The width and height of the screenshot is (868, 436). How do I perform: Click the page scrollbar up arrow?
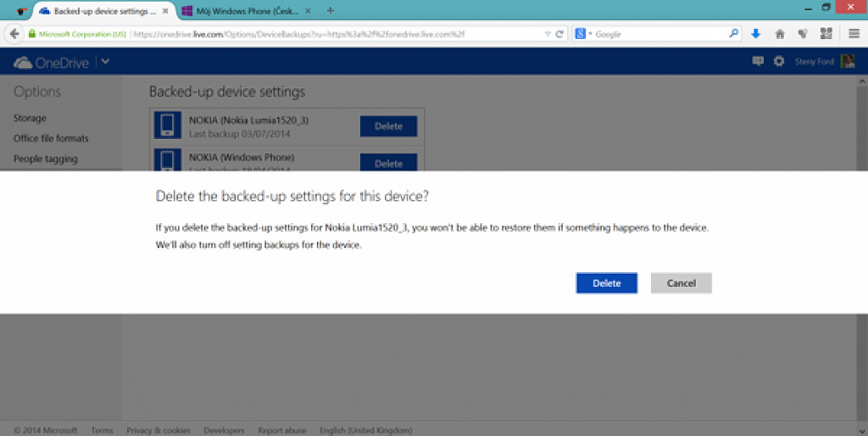(x=862, y=81)
